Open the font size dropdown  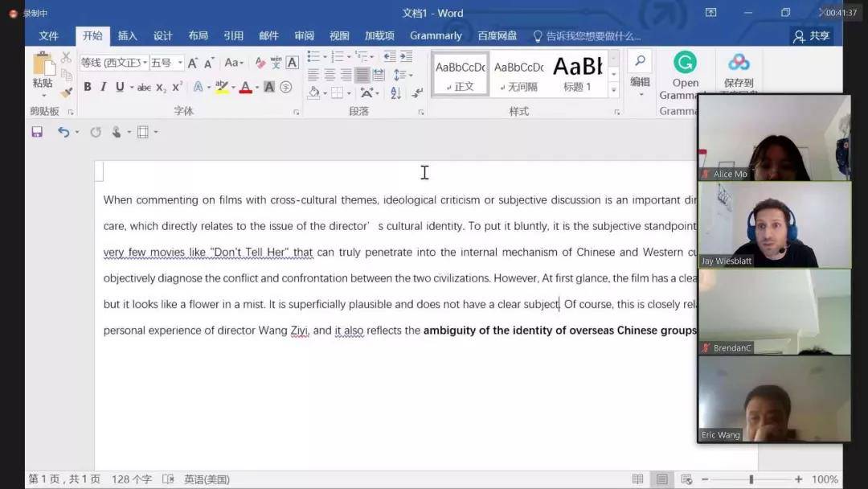[180, 63]
